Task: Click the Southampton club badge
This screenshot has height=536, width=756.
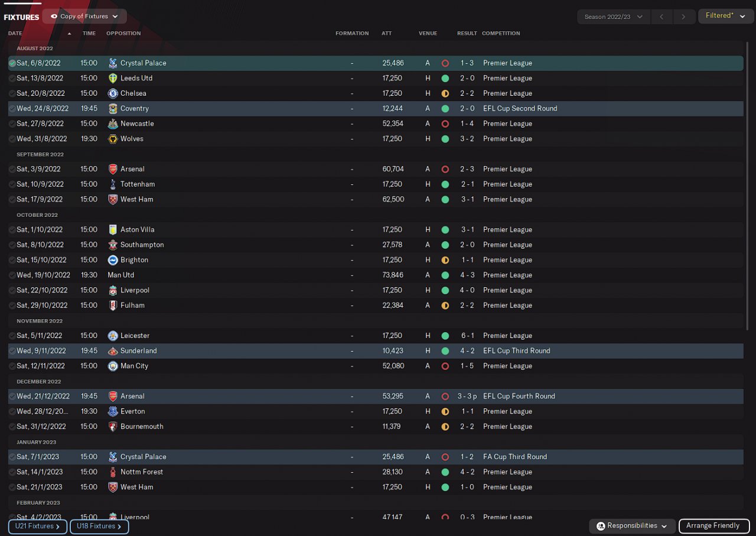Action: click(113, 245)
